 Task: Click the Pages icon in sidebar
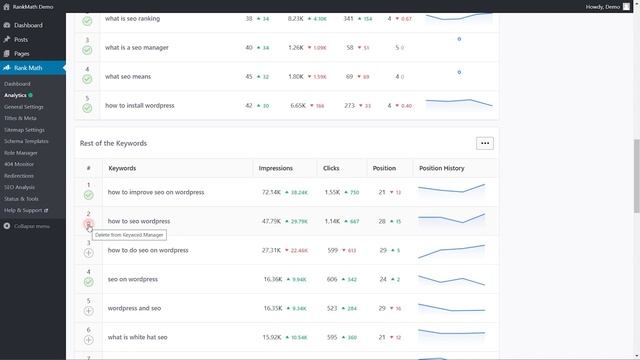tap(7, 53)
